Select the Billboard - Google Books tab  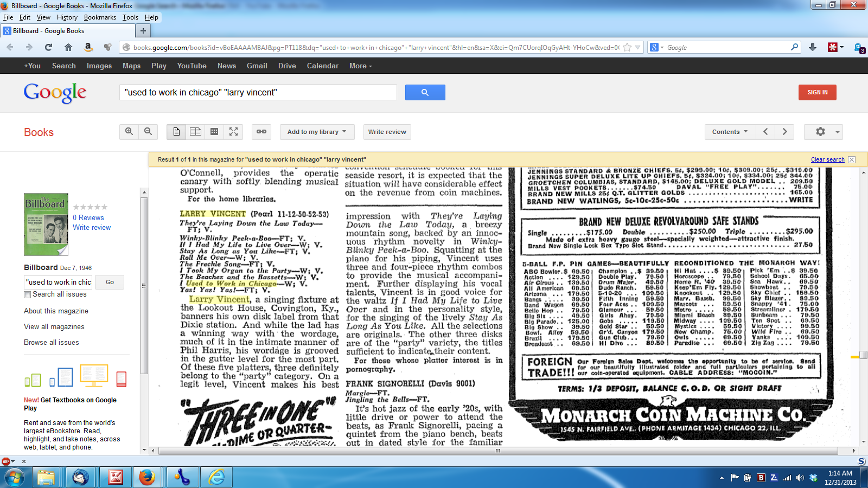click(67, 31)
